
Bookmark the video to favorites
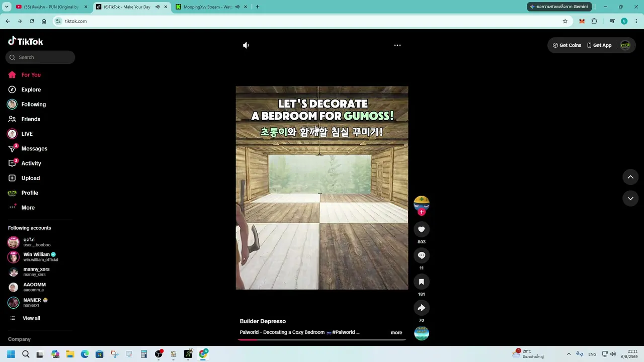(x=422, y=282)
